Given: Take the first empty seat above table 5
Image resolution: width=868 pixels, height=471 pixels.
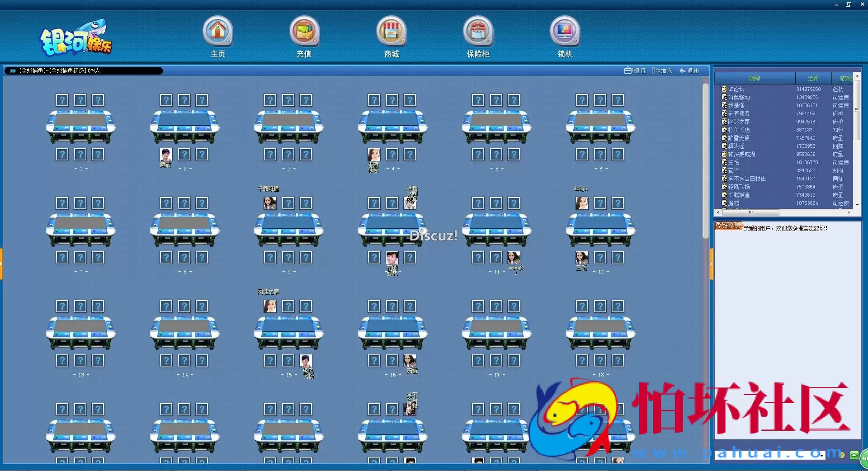Looking at the screenshot, I should 478,100.
